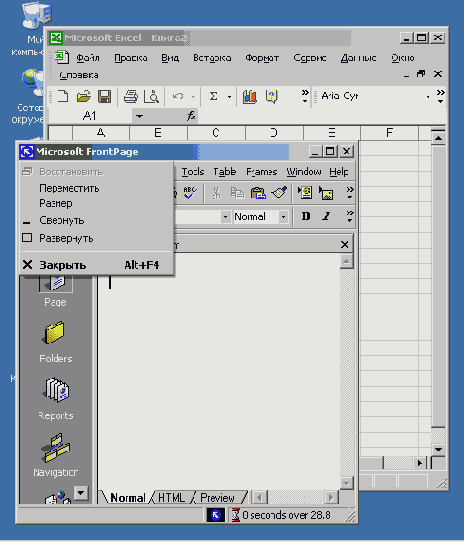
Task: Click the Undo arrow in the Excel toolbar
Action: 178,96
